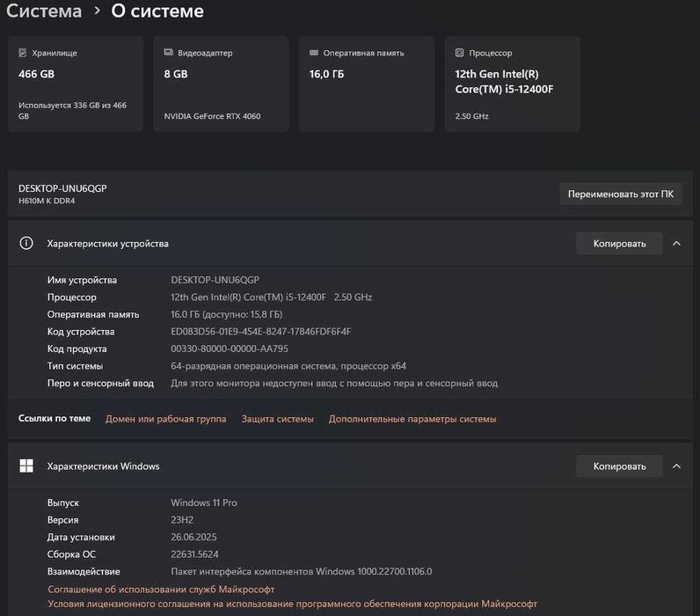The width and height of the screenshot is (700, 616).
Task: Go back to Система breadcrumb
Action: tap(44, 11)
